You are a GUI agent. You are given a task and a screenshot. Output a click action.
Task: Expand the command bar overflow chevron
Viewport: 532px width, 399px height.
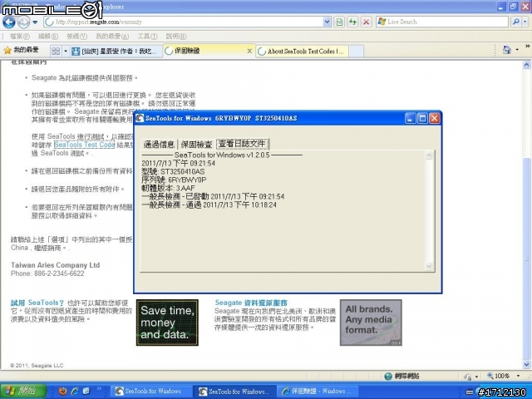pyautogui.click(x=528, y=46)
